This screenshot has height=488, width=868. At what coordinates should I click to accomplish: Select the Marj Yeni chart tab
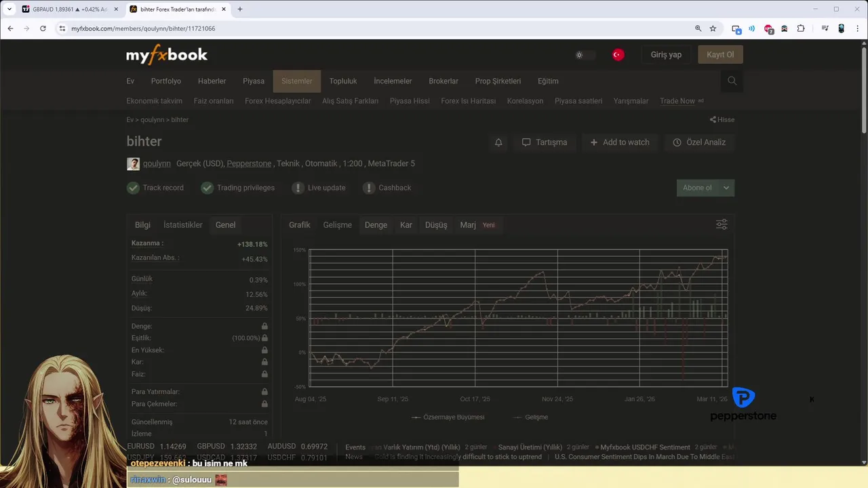(477, 225)
